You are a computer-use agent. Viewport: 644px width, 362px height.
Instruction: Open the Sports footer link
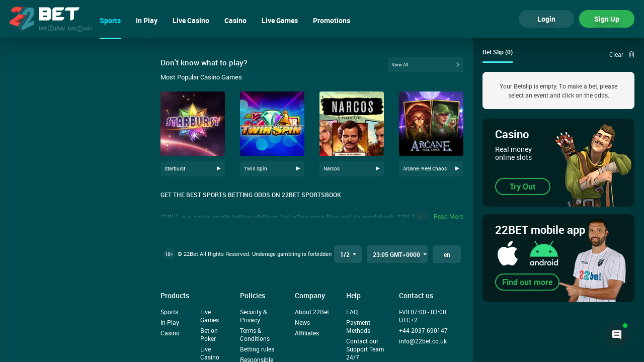[170, 312]
